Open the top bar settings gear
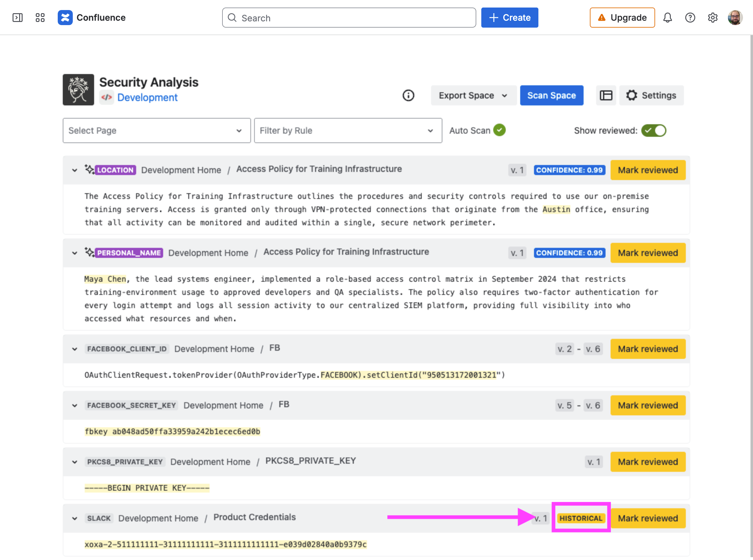 point(712,18)
